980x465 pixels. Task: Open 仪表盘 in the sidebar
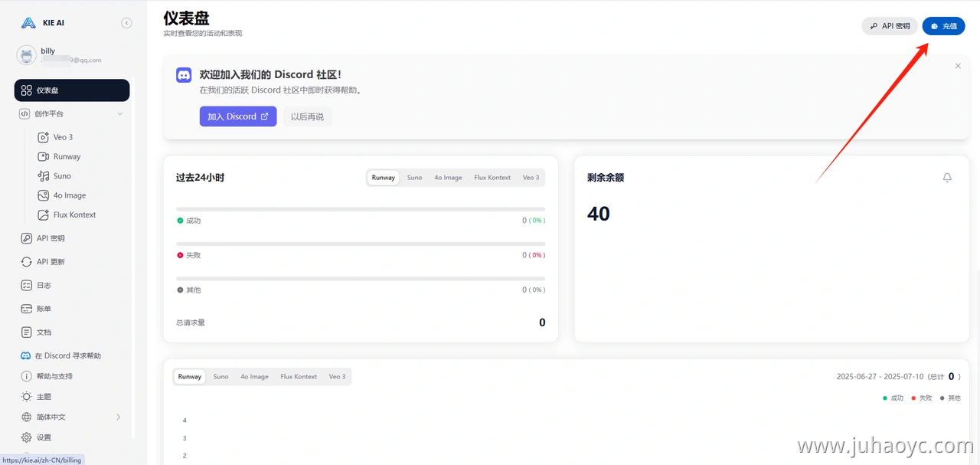[72, 90]
